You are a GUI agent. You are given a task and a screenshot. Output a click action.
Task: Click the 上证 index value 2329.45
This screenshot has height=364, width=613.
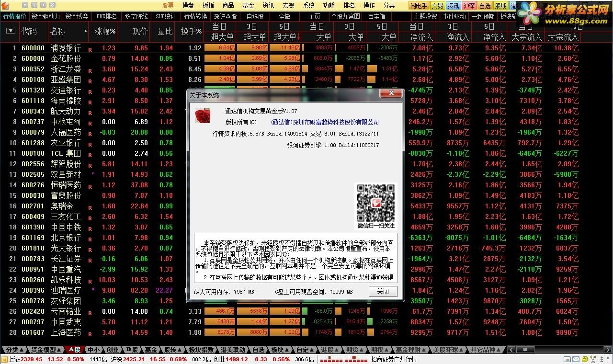32,359
